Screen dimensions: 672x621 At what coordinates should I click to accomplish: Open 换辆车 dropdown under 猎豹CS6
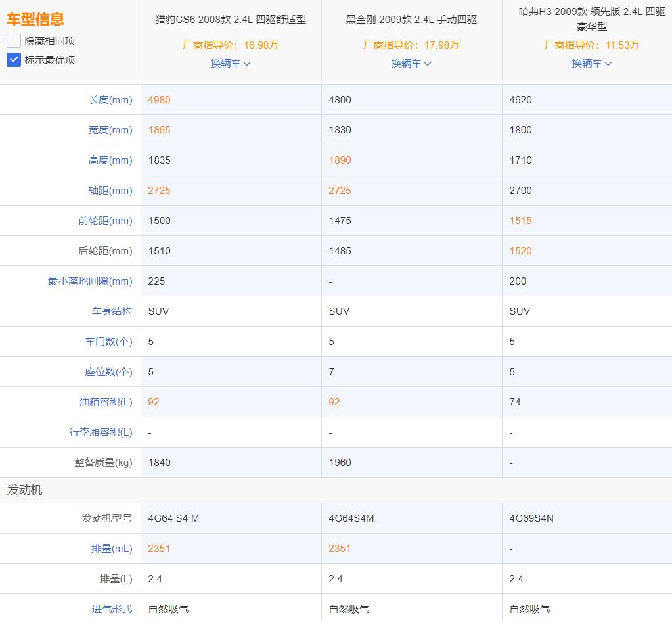(x=231, y=64)
